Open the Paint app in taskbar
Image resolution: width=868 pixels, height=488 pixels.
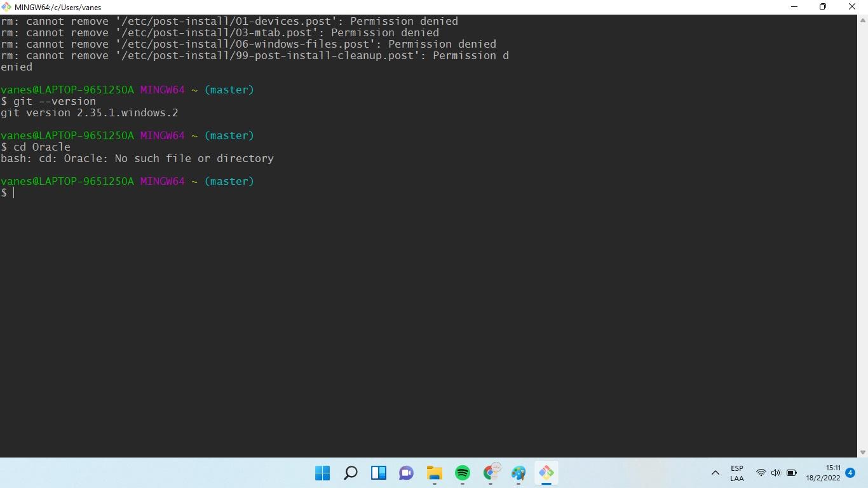[519, 473]
